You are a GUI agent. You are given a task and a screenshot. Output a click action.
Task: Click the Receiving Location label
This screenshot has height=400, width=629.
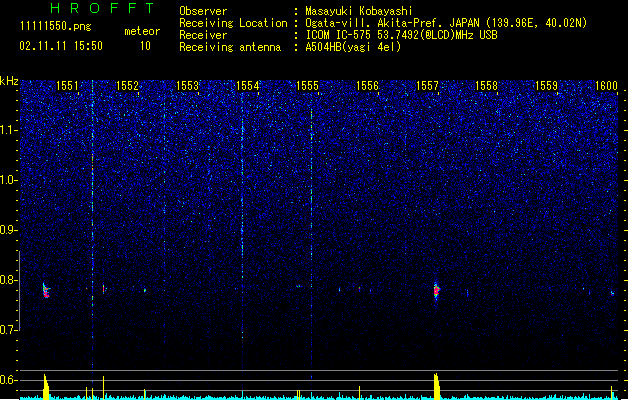click(233, 23)
